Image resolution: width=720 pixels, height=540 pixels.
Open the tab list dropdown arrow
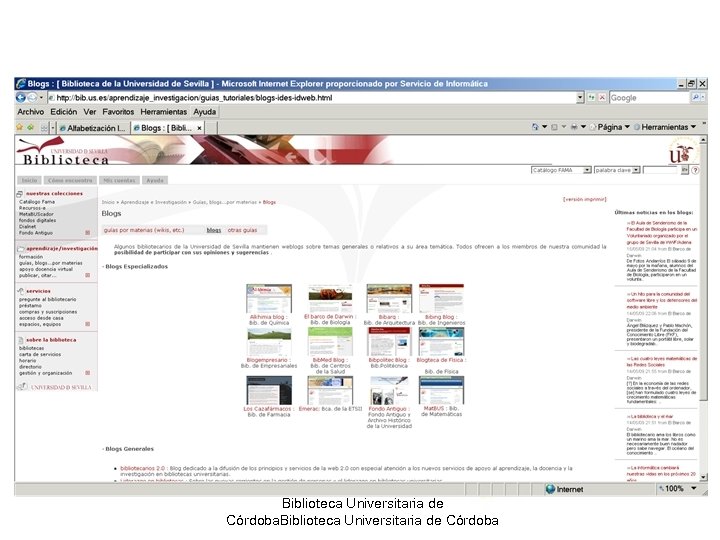point(53,128)
